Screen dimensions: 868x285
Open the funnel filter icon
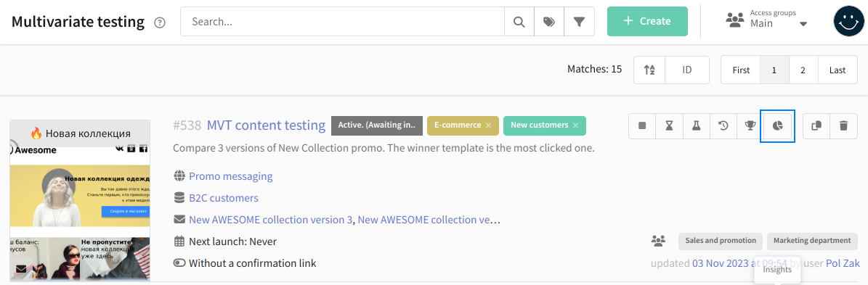coord(579,22)
